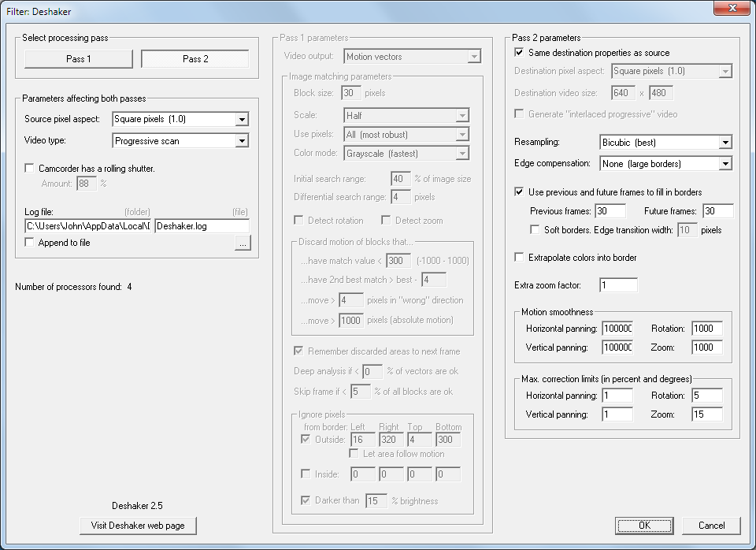Screen dimensions: 756x550
Task: Click Max correction Horizontal panning field
Action: coord(617,396)
